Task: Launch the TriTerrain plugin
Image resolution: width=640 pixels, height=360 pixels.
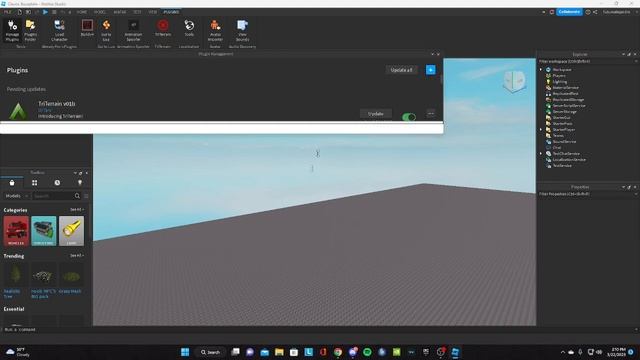Action: click(x=163, y=29)
